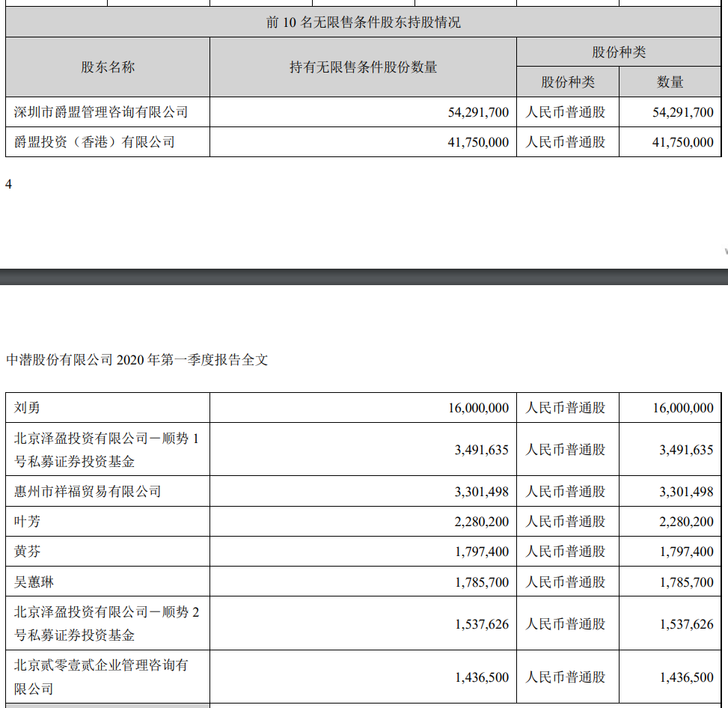Click the 股东名称 column header

(108, 67)
